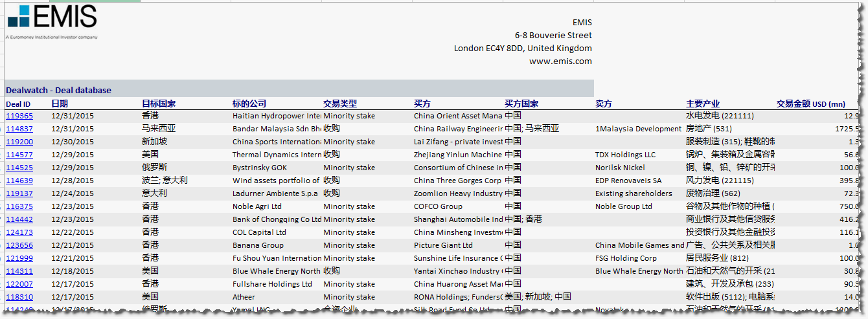Select seller 'EDP Renovaveis SA' cell

point(628,181)
